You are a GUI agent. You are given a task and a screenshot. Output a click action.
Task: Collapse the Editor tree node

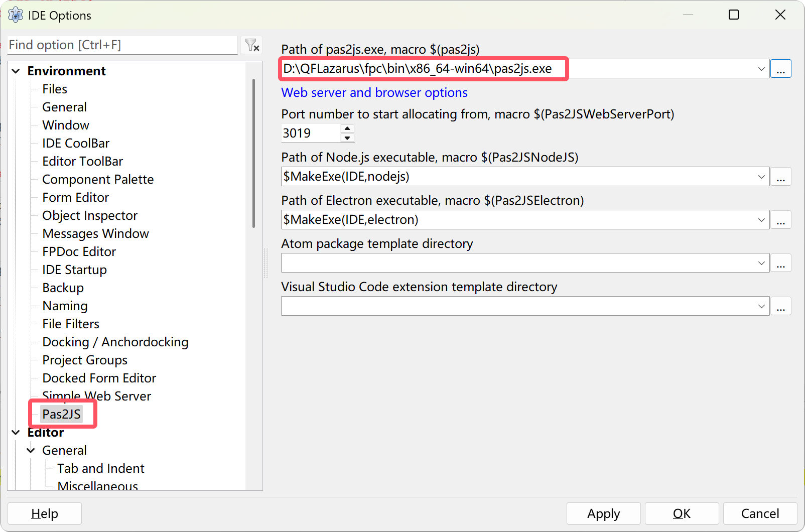(16, 433)
